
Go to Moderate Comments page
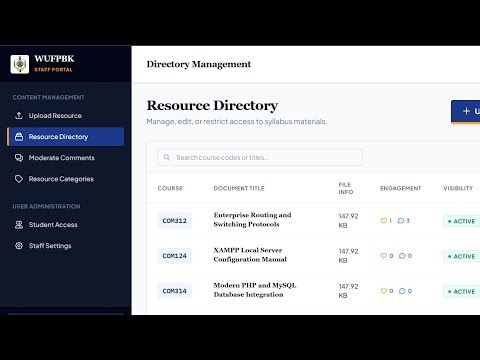pyautogui.click(x=66, y=158)
